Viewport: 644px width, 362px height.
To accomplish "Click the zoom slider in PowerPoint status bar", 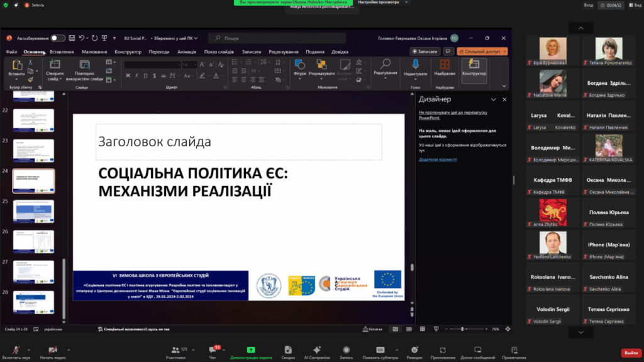I will [x=462, y=329].
